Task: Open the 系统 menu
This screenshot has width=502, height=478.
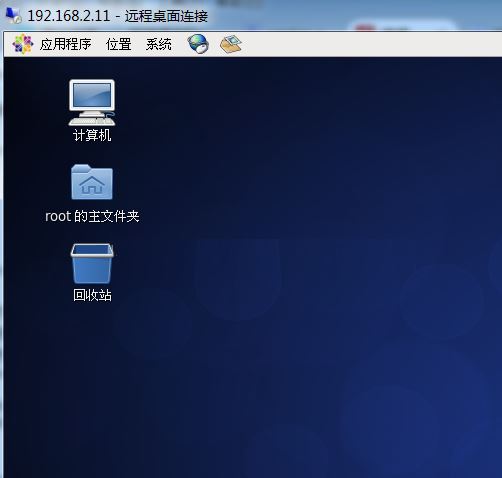Action: click(159, 44)
